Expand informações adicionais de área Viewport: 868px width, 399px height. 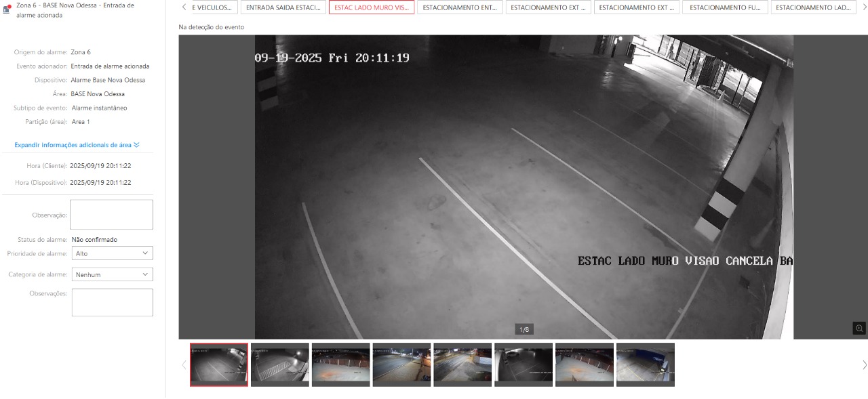click(77, 145)
